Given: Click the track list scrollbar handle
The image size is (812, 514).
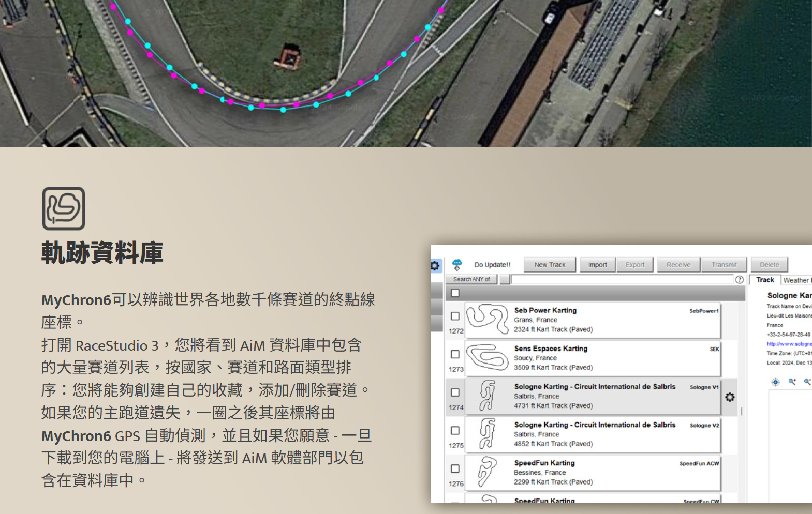Looking at the screenshot, I should click(742, 412).
